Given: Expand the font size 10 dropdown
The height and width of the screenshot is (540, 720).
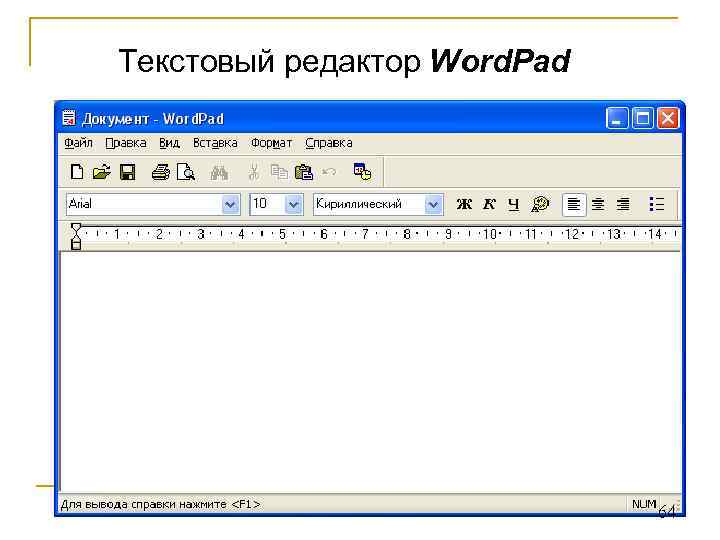Looking at the screenshot, I should 293,204.
